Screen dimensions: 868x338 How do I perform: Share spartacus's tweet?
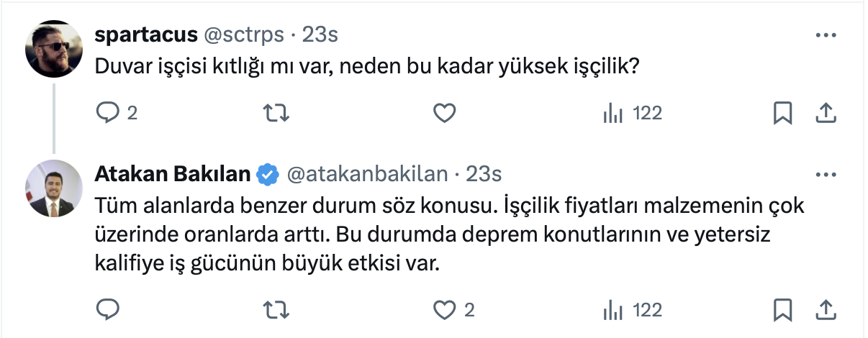coord(826,113)
